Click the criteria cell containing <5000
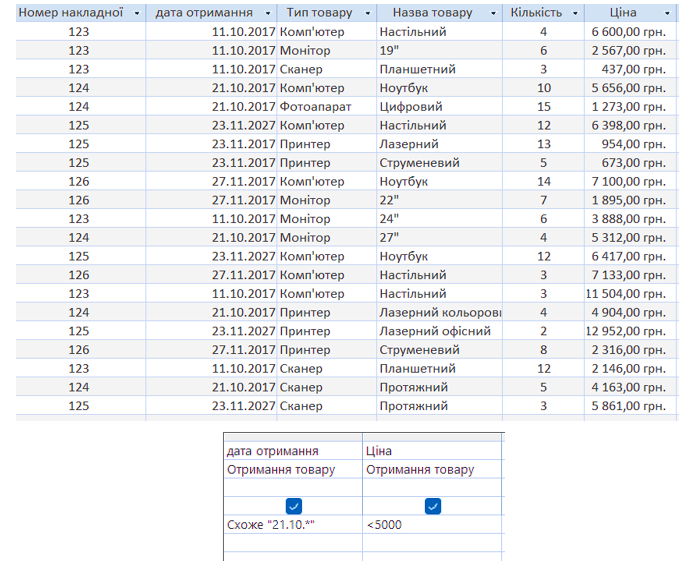The width and height of the screenshot is (687, 576). pos(432,525)
